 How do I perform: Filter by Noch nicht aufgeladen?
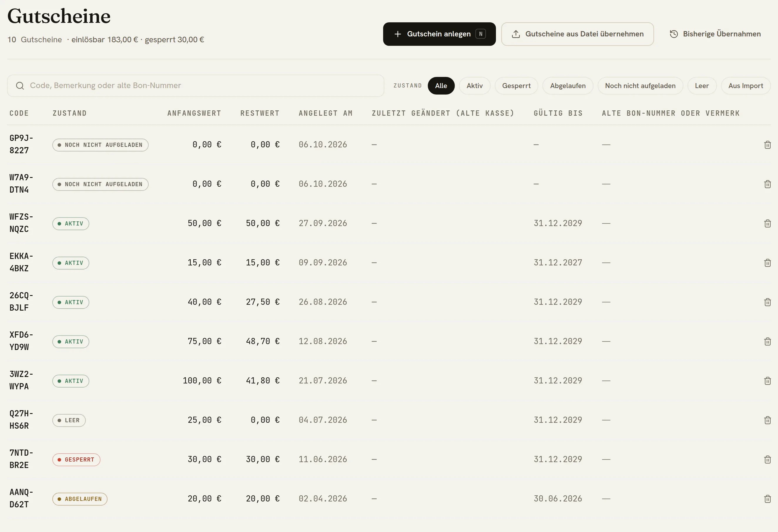coord(640,86)
